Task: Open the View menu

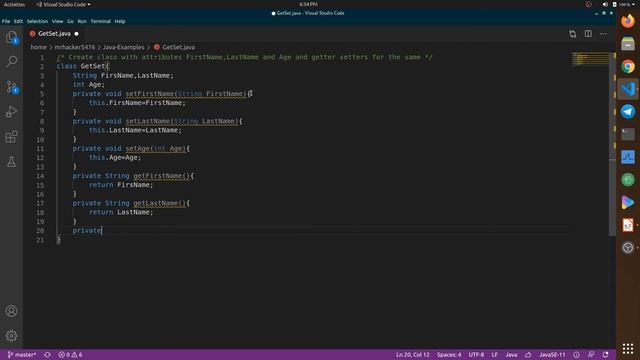Action: [x=58, y=21]
